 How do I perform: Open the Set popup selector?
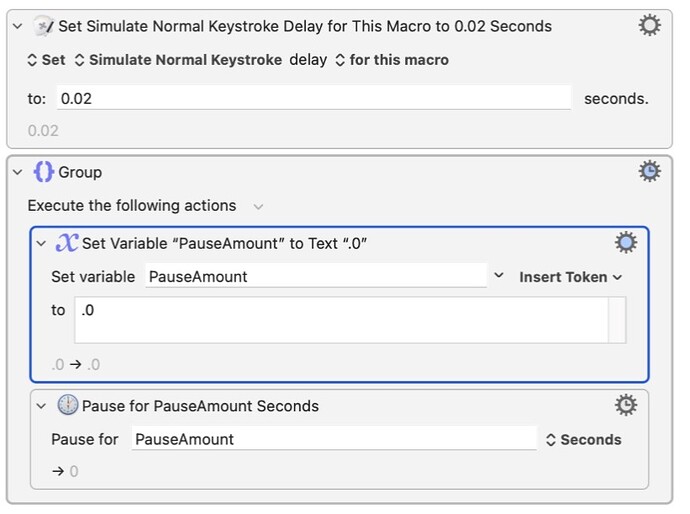[46, 60]
